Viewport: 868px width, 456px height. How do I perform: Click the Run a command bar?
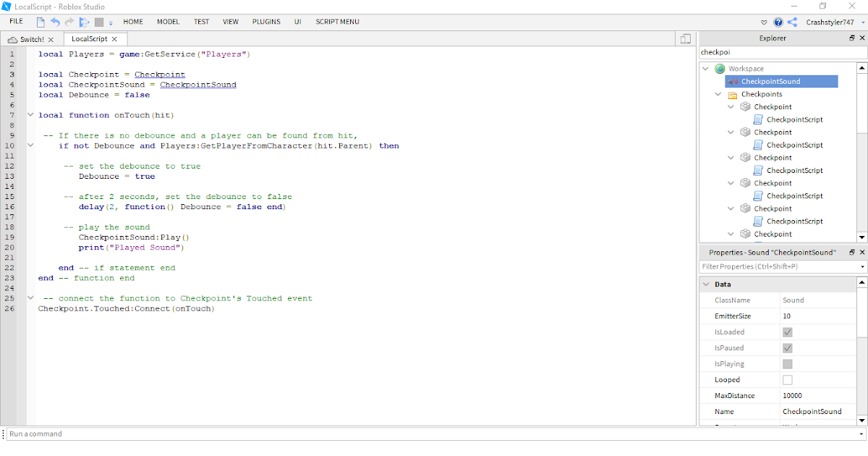point(434,434)
